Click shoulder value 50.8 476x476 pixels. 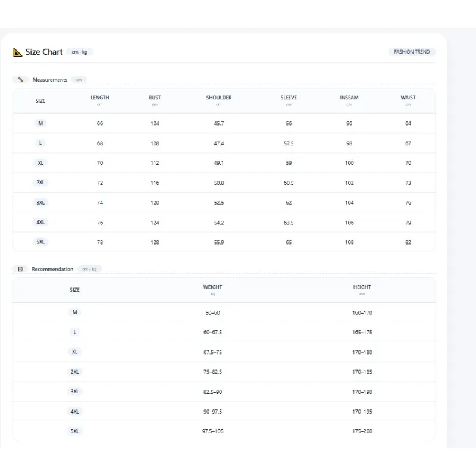(219, 183)
